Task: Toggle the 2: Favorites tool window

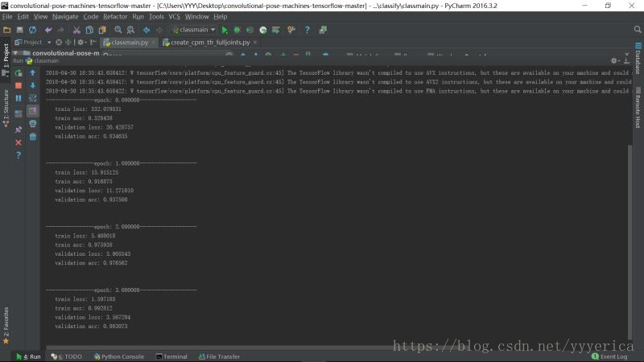Action: coord(6,324)
